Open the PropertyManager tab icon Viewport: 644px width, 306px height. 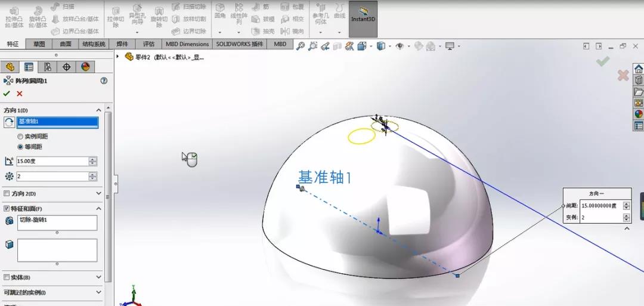tap(29, 67)
